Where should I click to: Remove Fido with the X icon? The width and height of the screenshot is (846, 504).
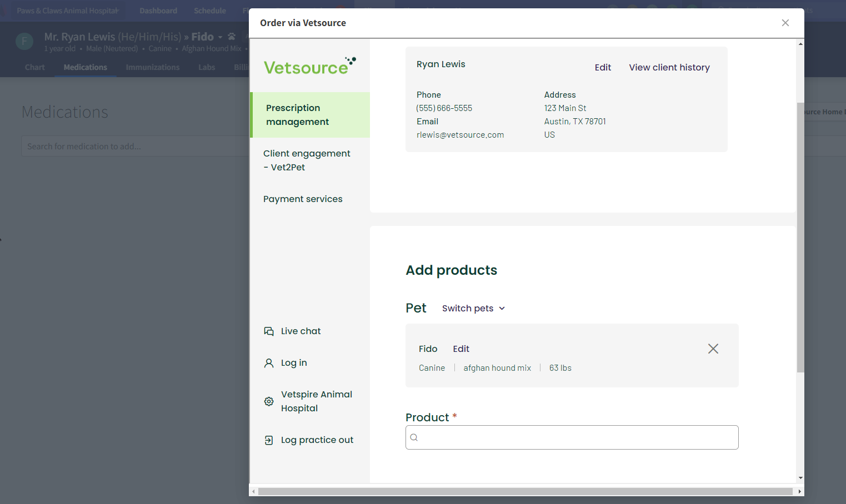[x=713, y=349]
